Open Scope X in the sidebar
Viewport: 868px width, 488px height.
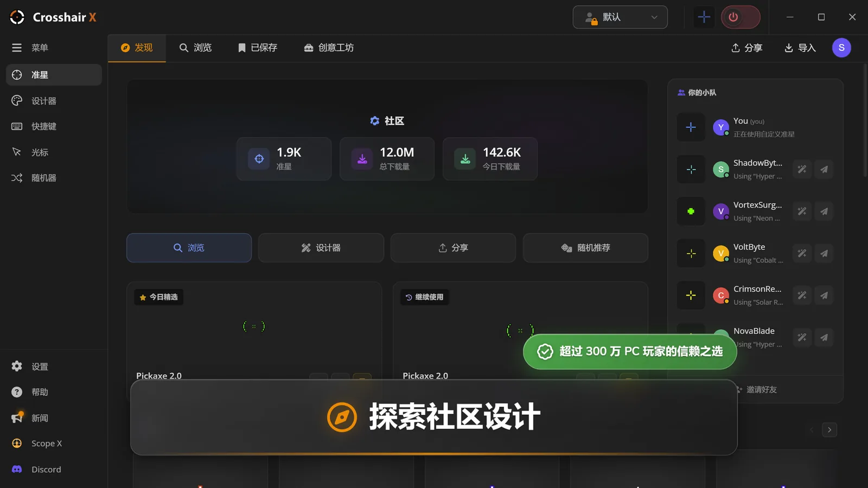click(54, 444)
